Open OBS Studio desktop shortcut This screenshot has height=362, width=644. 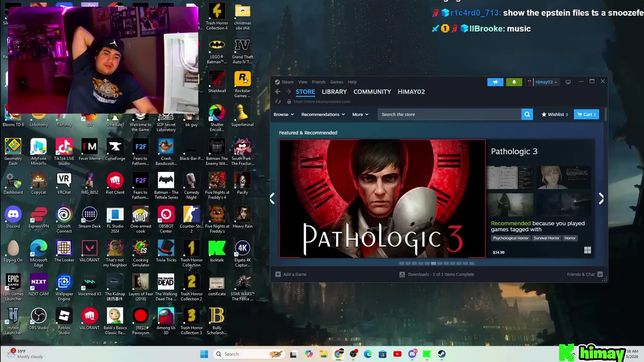coord(39,320)
